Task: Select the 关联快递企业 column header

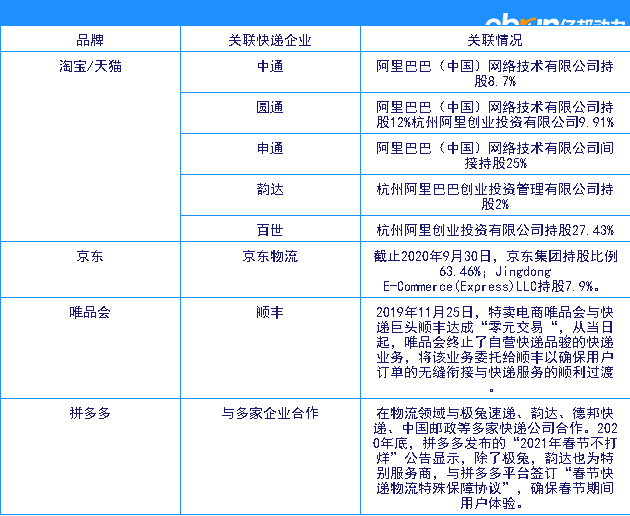Action: [x=270, y=40]
